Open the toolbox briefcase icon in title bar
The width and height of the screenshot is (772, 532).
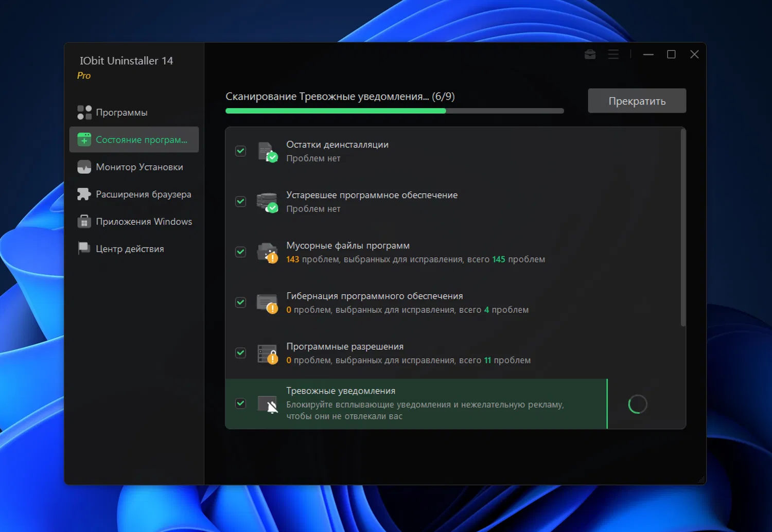click(590, 54)
